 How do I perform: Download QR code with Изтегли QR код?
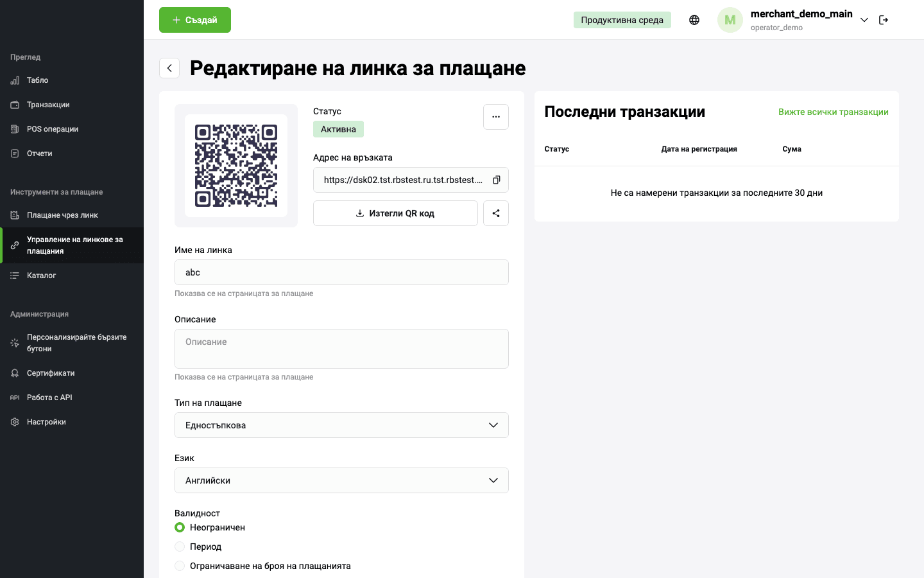click(395, 213)
